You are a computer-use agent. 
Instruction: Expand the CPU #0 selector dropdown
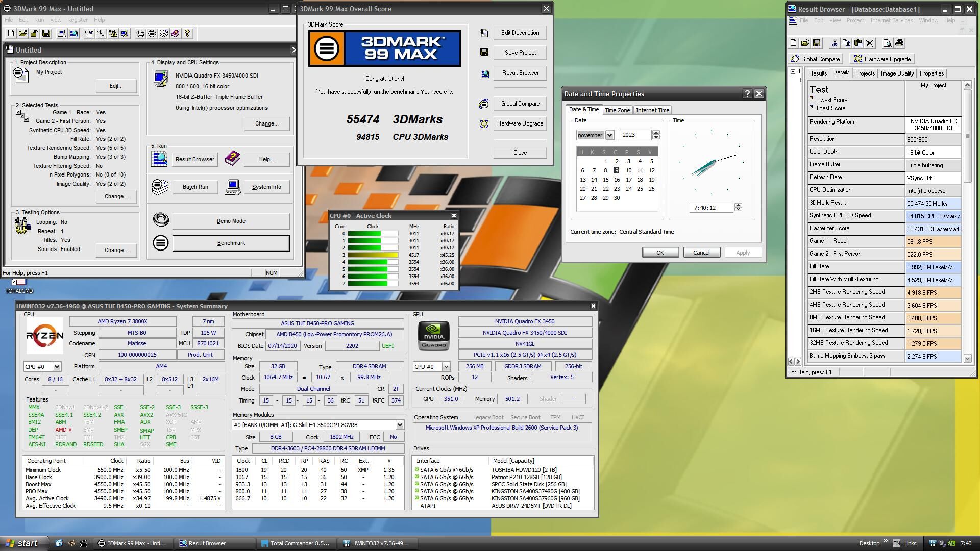57,367
